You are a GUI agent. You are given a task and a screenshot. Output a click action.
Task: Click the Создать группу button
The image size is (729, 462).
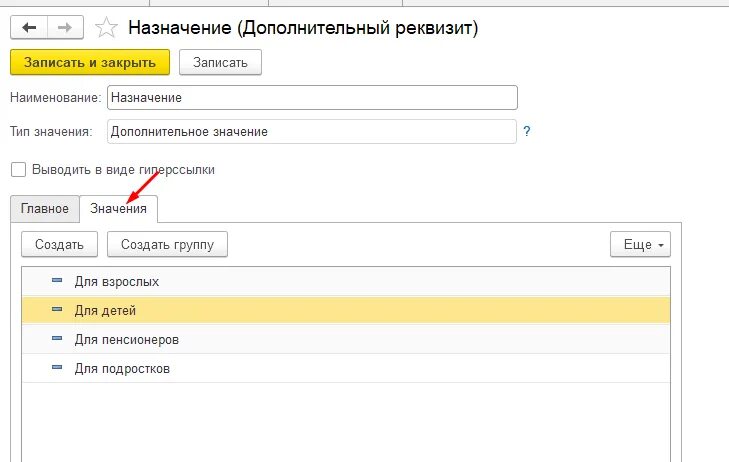167,244
